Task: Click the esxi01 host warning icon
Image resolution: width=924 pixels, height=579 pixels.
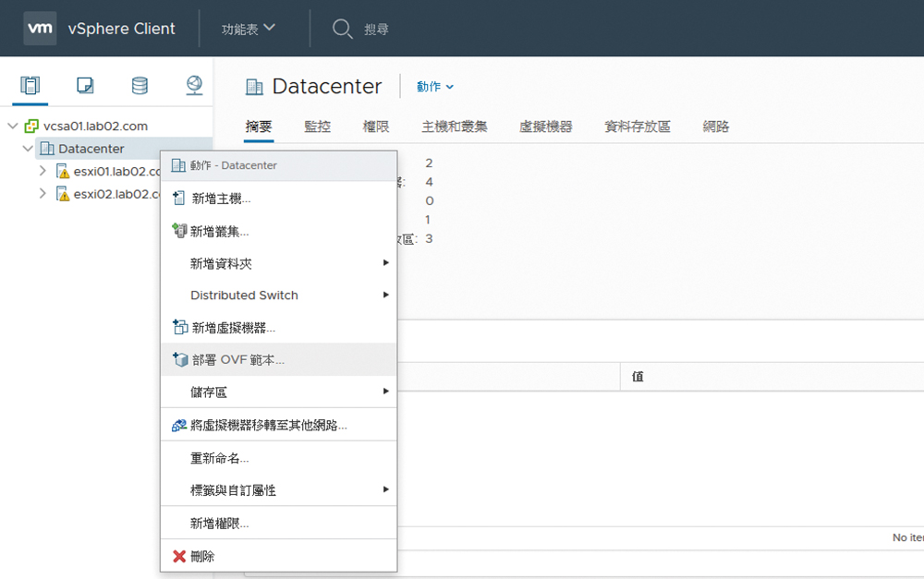Action: click(63, 172)
